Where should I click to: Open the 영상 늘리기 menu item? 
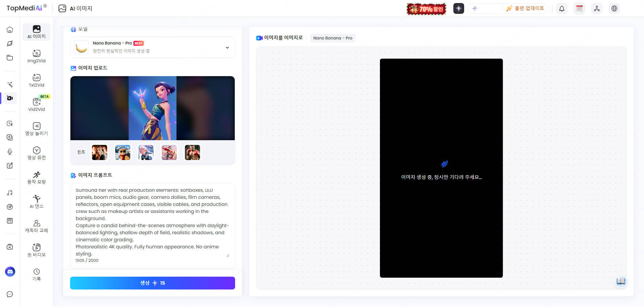tap(36, 129)
